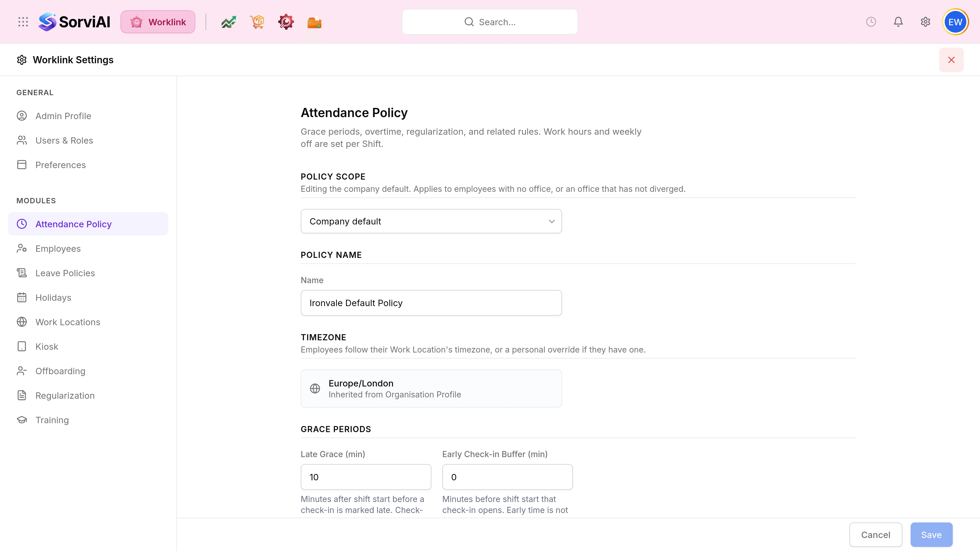This screenshot has height=551, width=980.
Task: Open the orange wallet app icon
Action: 314,22
